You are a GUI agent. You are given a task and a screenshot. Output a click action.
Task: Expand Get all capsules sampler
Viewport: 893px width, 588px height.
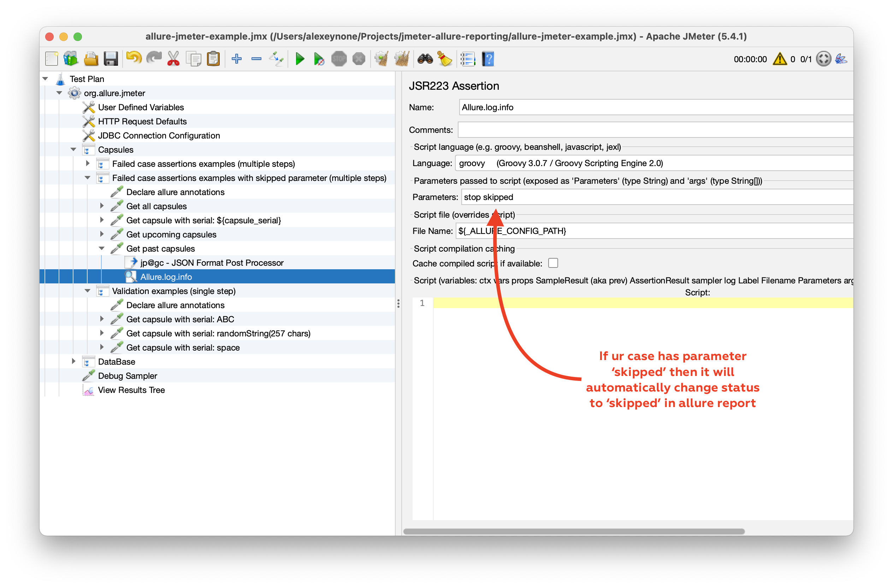[102, 206]
